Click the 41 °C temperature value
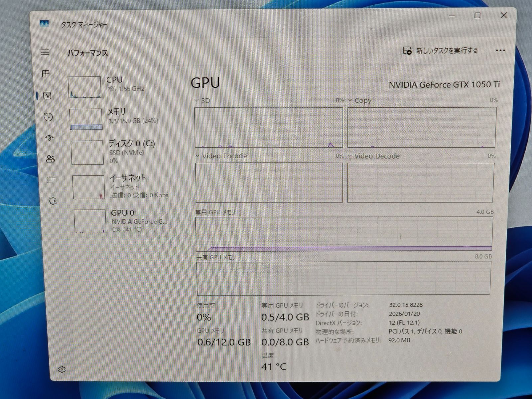 coord(274,367)
